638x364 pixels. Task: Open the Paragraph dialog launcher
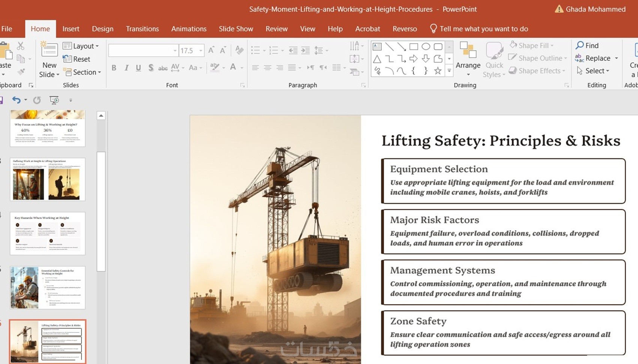(x=363, y=85)
